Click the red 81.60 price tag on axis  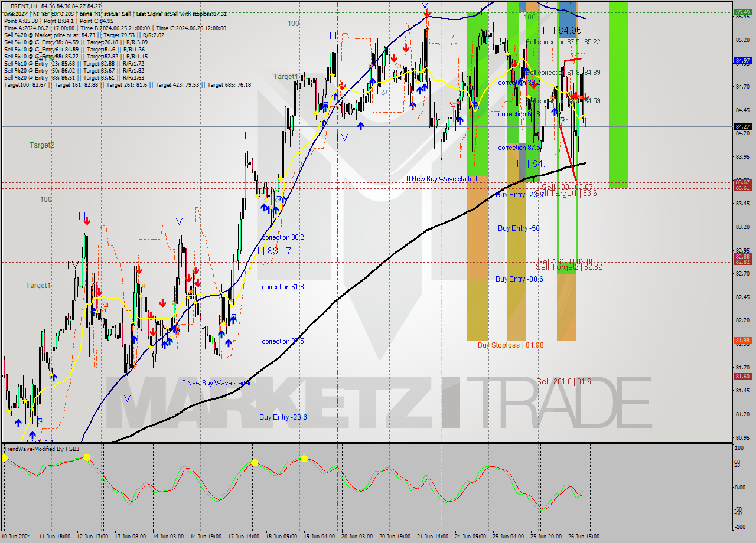743,376
